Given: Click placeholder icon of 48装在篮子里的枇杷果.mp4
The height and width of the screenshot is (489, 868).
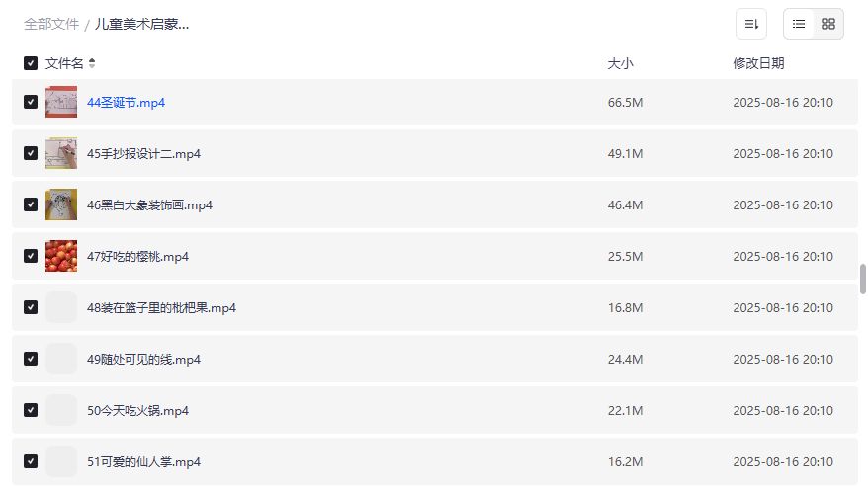Looking at the screenshot, I should (61, 308).
